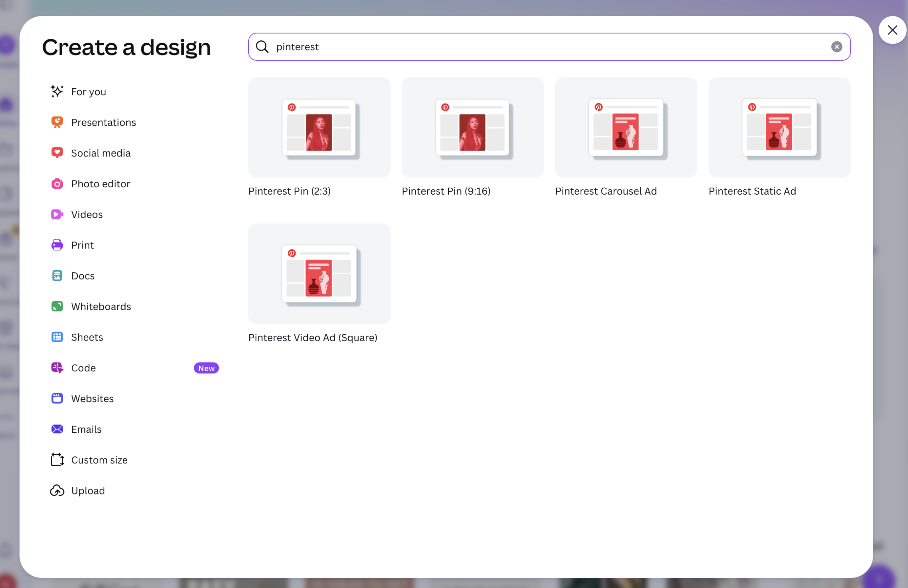Open the Presentations category
The image size is (908, 588).
pos(103,122)
